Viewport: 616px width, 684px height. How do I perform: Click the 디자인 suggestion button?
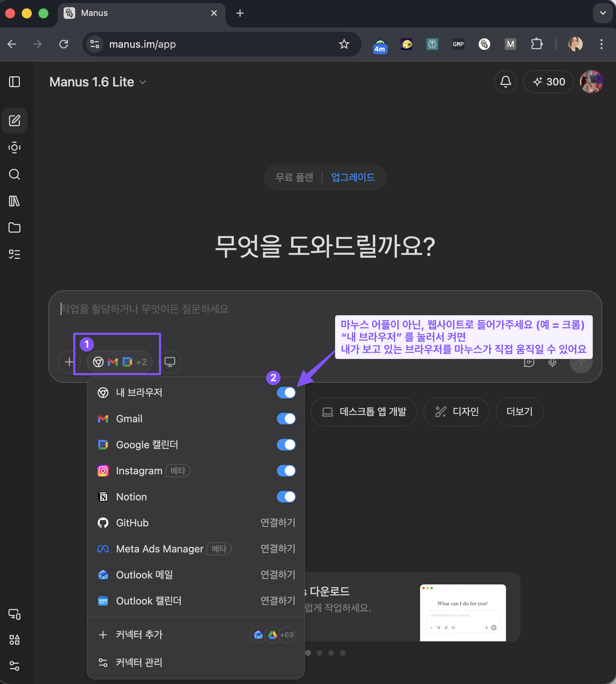tap(456, 411)
